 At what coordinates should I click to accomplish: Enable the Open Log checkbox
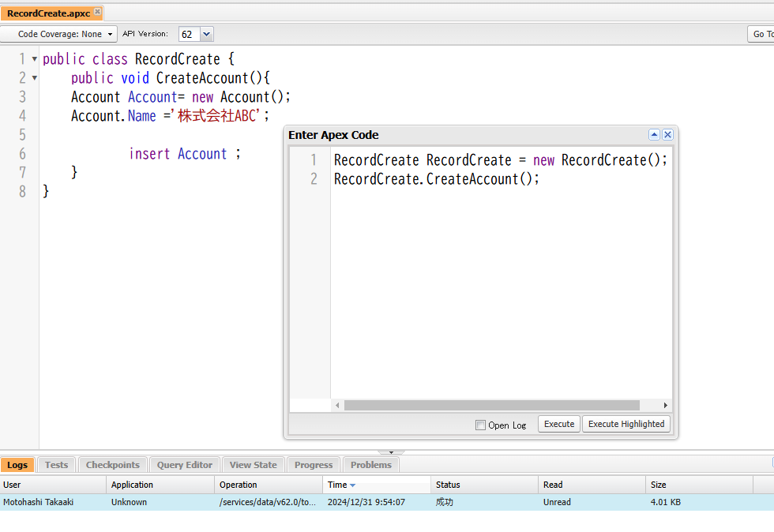click(480, 425)
